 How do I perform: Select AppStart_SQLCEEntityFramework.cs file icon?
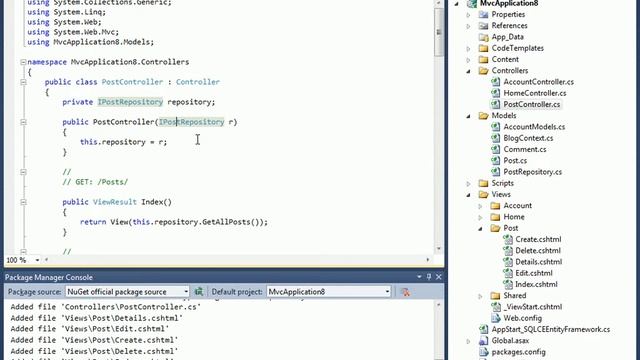pyautogui.click(x=483, y=329)
